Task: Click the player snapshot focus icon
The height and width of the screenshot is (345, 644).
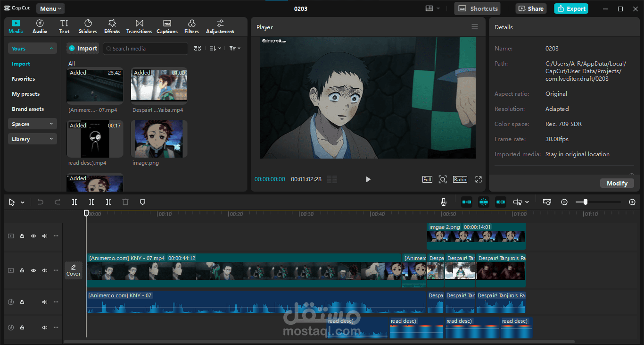Action: [443, 179]
